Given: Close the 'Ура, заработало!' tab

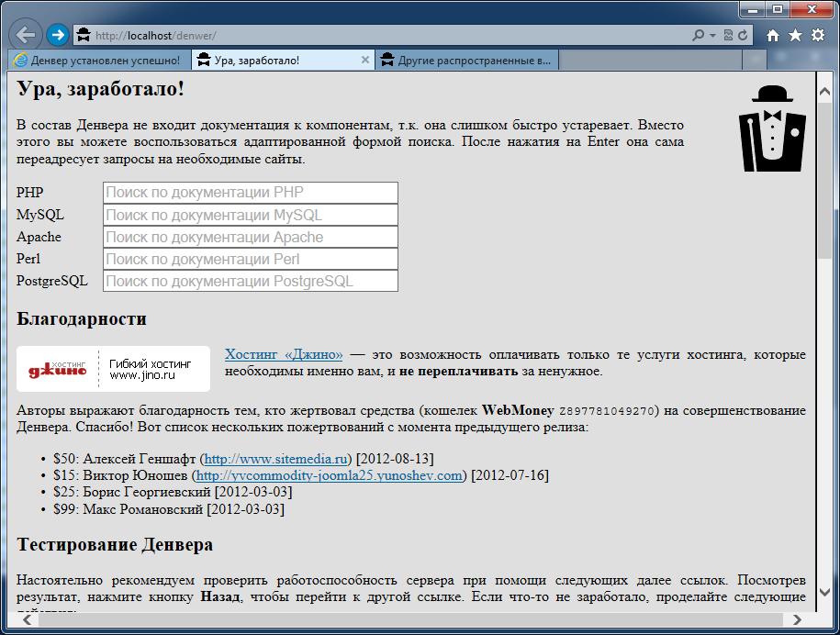Looking at the screenshot, I should click(364, 61).
